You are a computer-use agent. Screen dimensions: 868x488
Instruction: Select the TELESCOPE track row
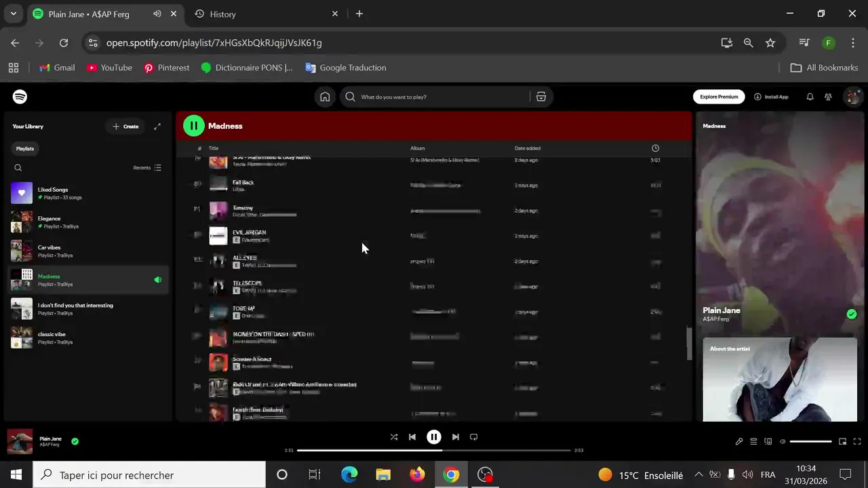tap(433, 286)
